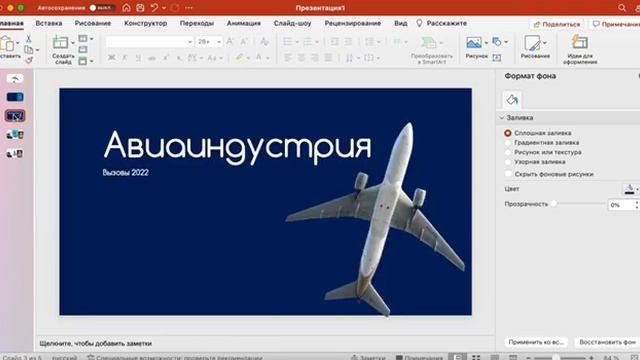Click the search magnifier icon
Screen dimensions: 640x360
(x=622, y=8)
